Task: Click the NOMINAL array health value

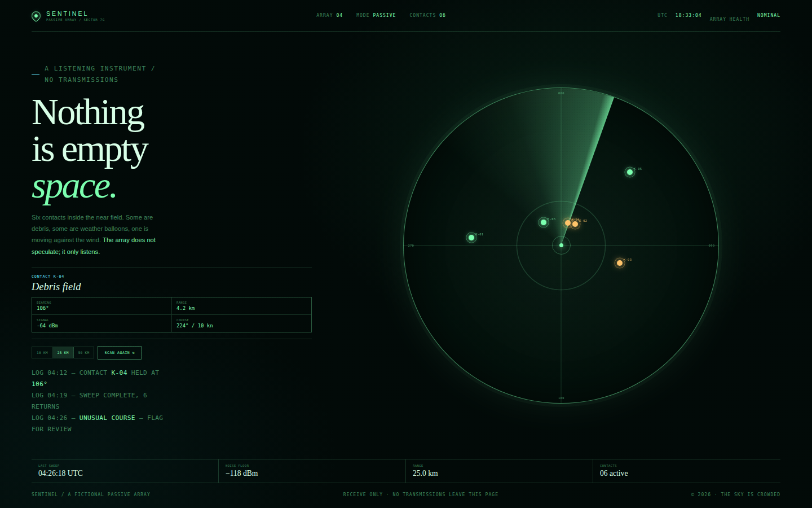Action: tap(769, 15)
